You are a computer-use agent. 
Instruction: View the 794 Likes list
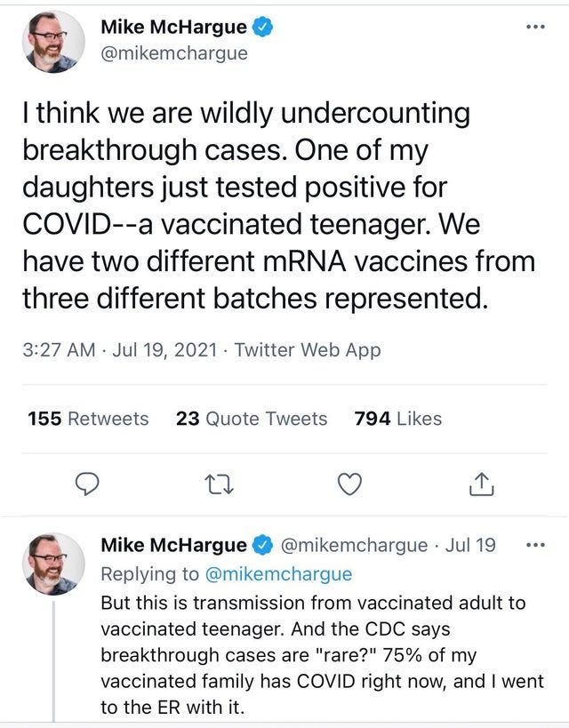click(x=397, y=419)
